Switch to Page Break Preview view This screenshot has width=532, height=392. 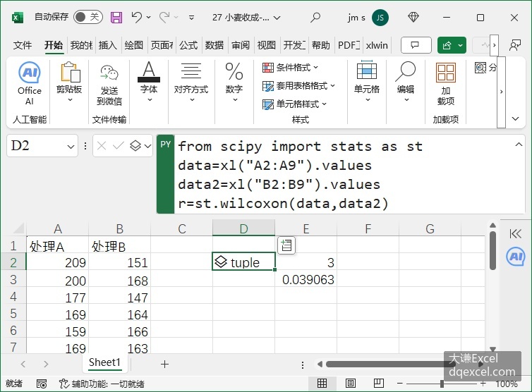coord(378,383)
